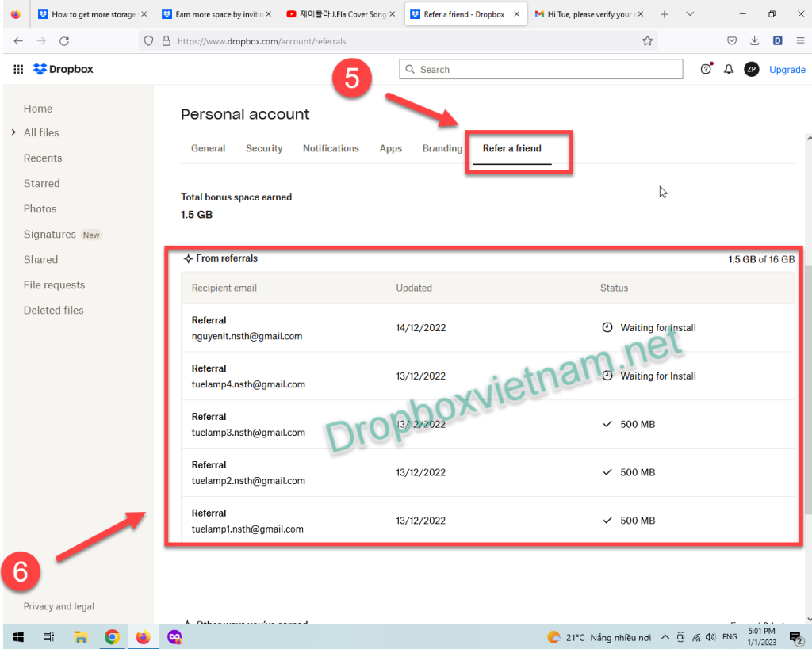Open Task View on the taskbar
Screen dimensions: 812x649
pyautogui.click(x=48, y=637)
